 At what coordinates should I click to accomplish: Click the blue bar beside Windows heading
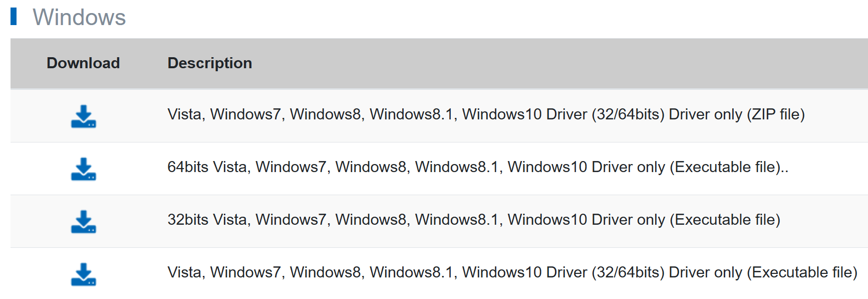[14, 17]
